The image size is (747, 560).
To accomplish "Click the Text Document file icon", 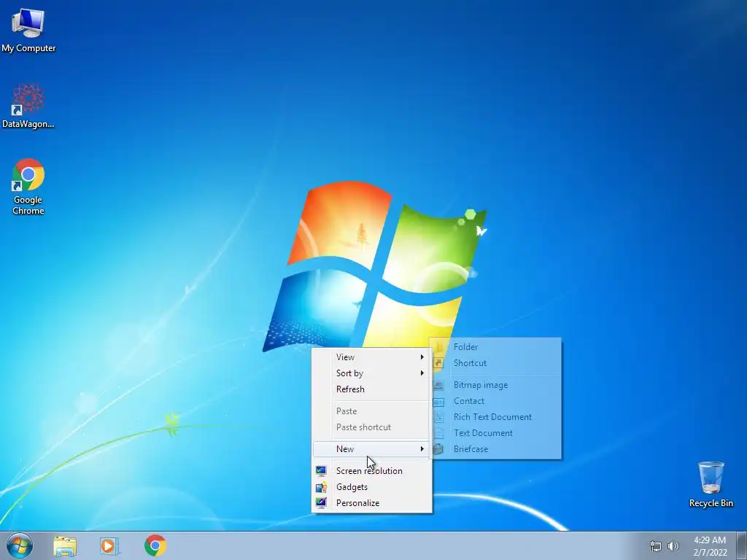I will (438, 433).
